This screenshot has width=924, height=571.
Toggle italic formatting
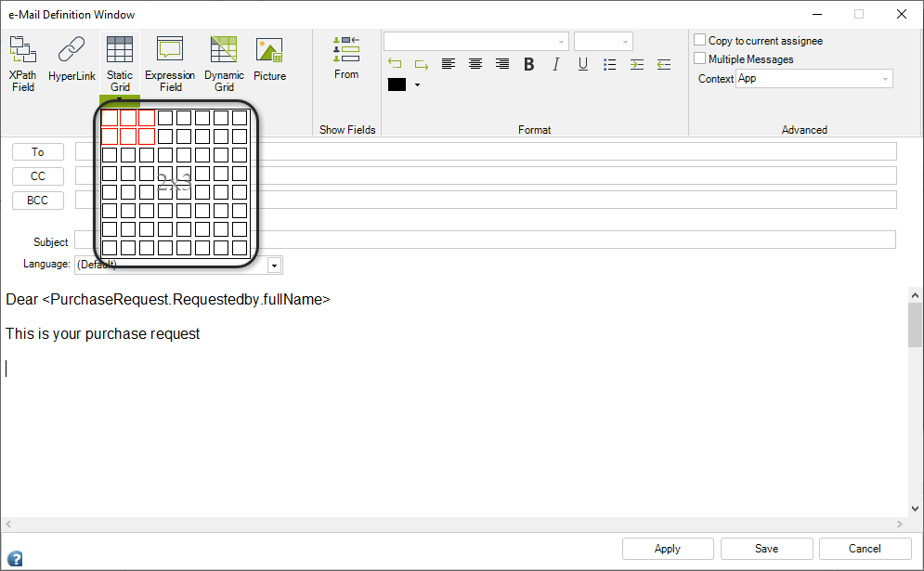[555, 64]
